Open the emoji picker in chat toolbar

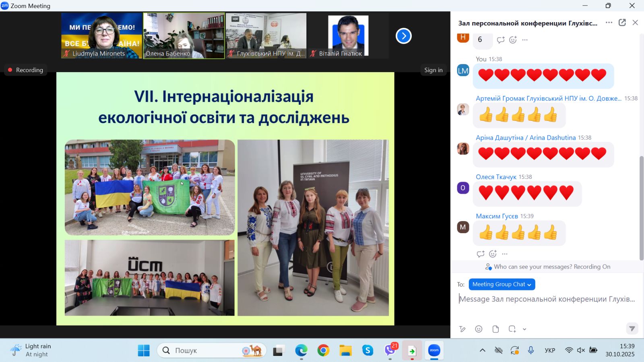(x=479, y=329)
